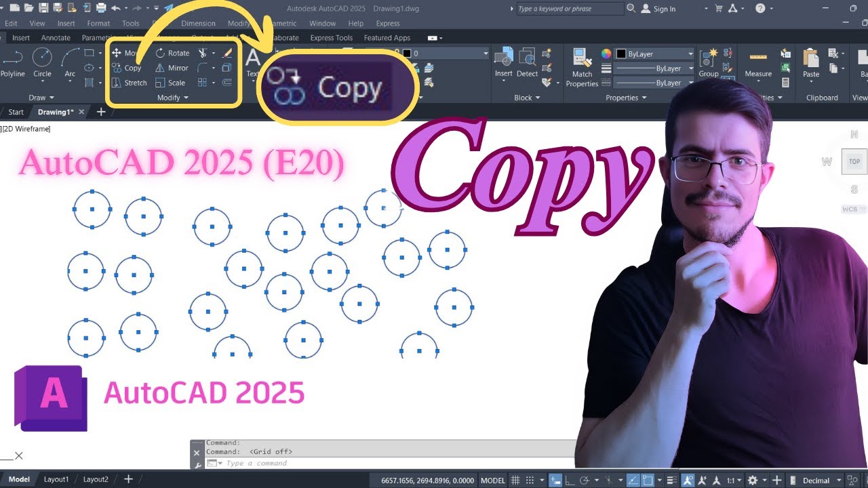The image size is (868, 488).
Task: Click the keyword search field
Action: [569, 9]
